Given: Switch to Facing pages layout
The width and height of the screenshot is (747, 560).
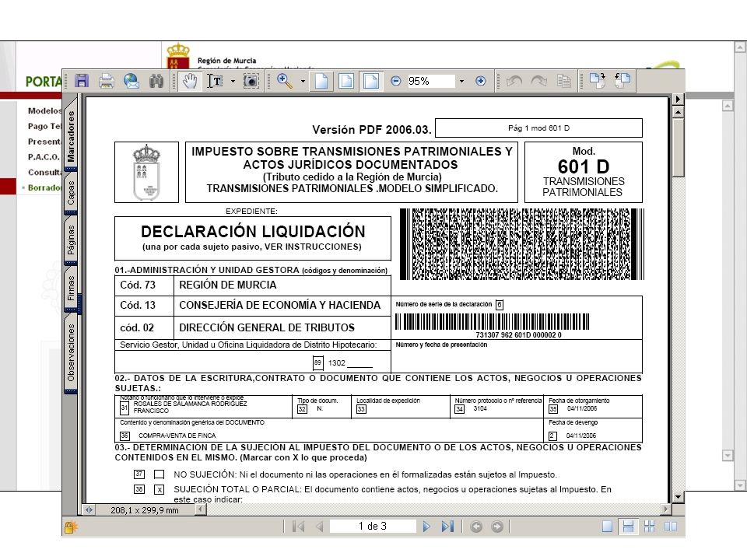Looking at the screenshot, I should (x=670, y=527).
